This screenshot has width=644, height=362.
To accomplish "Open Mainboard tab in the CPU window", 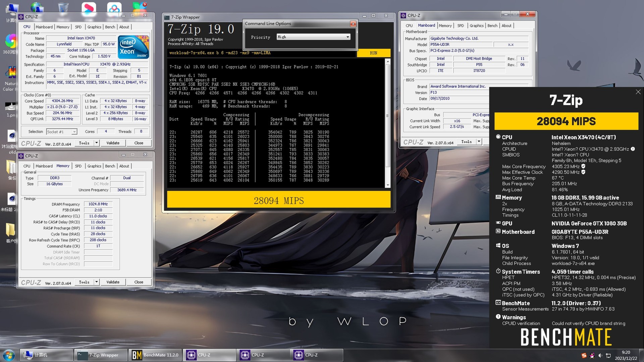I will (x=44, y=27).
